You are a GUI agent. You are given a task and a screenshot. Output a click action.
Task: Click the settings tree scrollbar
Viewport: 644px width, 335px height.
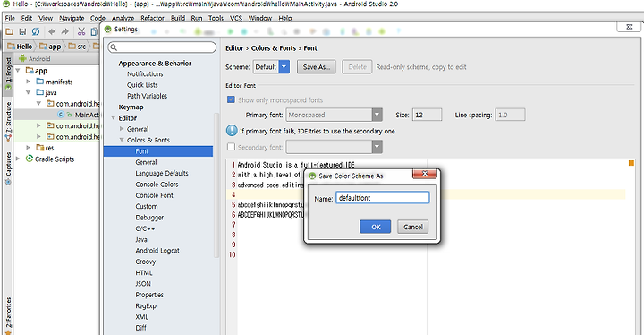coord(216,185)
